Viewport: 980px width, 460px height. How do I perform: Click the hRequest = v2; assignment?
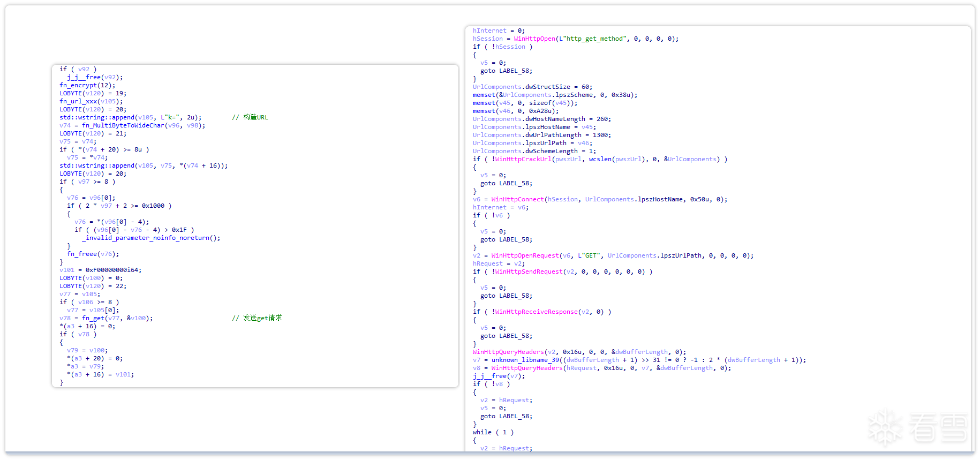coord(499,263)
